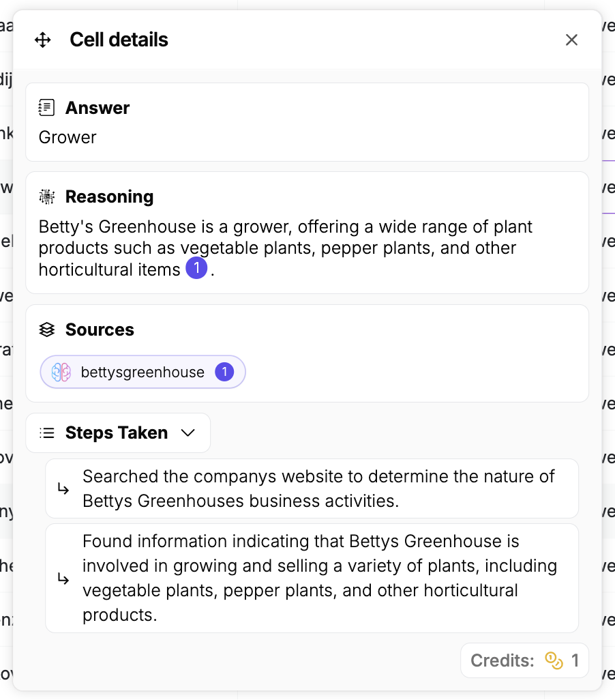Click the coin icon next to Credits
615x700 pixels.
554,660
